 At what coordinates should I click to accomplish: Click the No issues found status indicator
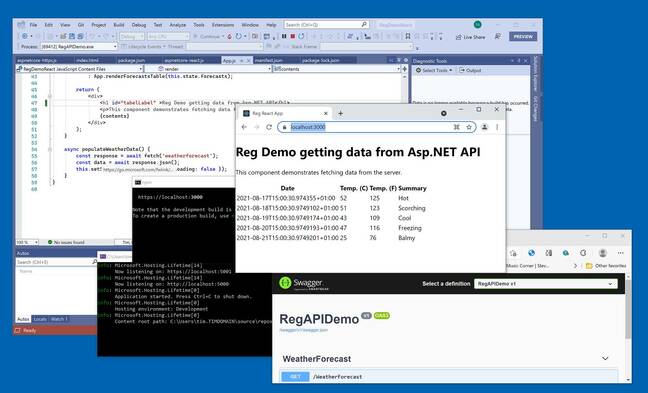click(x=66, y=242)
